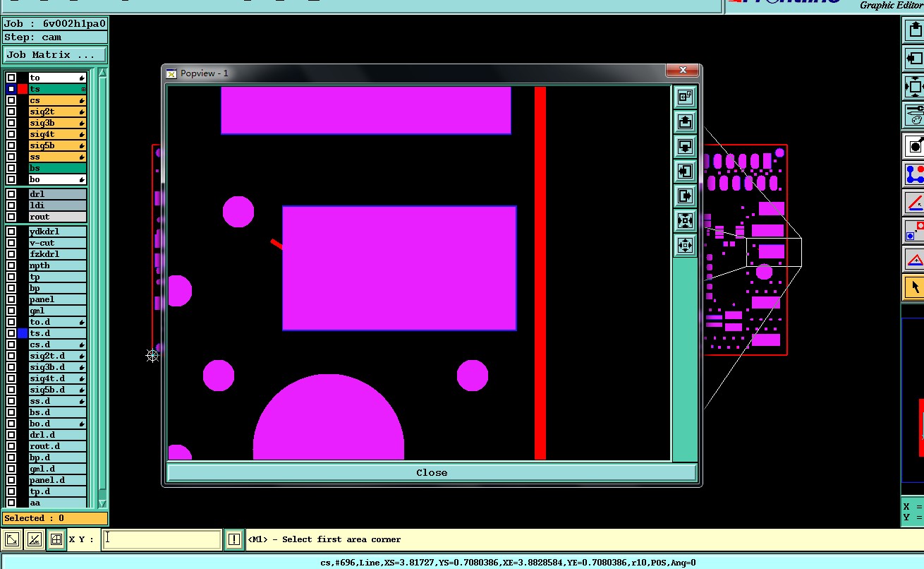Click the Popview zoom-in window icon
The image size is (924, 569).
tap(685, 97)
